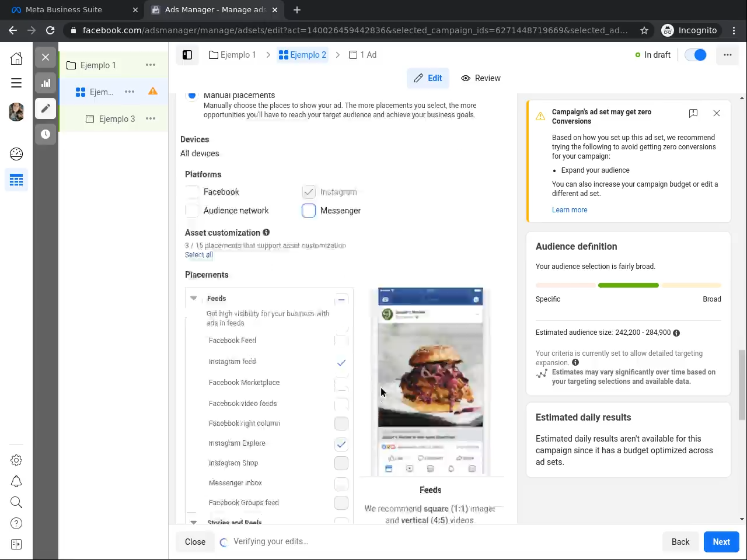Click the warning triangle on Ejemplo 2 ad set
The image size is (747, 560).
[x=153, y=91]
